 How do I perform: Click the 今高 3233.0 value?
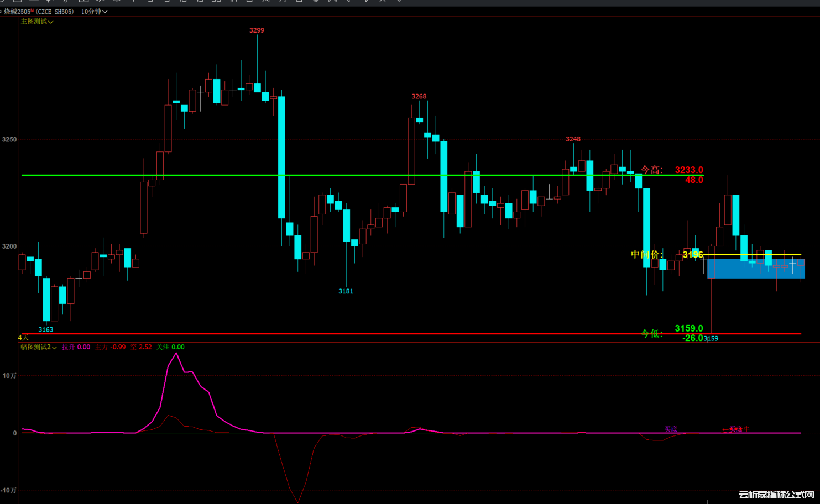coord(689,170)
